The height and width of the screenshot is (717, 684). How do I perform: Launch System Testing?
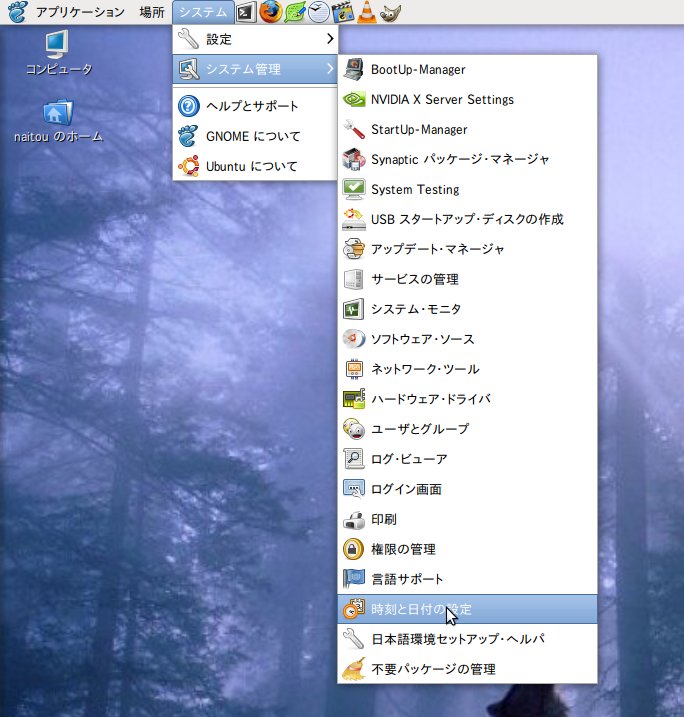(467, 189)
